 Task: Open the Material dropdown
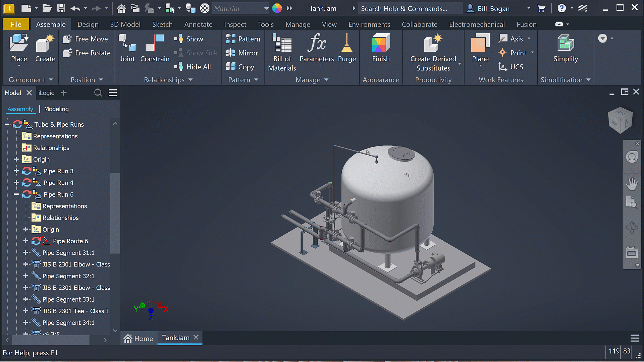point(266,8)
